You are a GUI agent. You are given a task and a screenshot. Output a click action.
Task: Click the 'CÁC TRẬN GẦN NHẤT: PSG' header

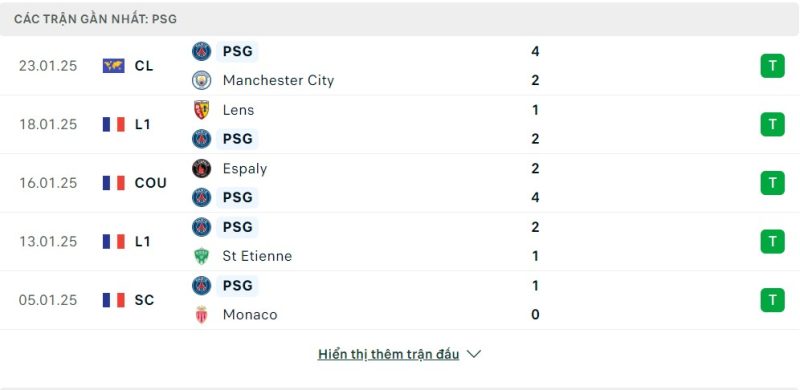click(95, 19)
